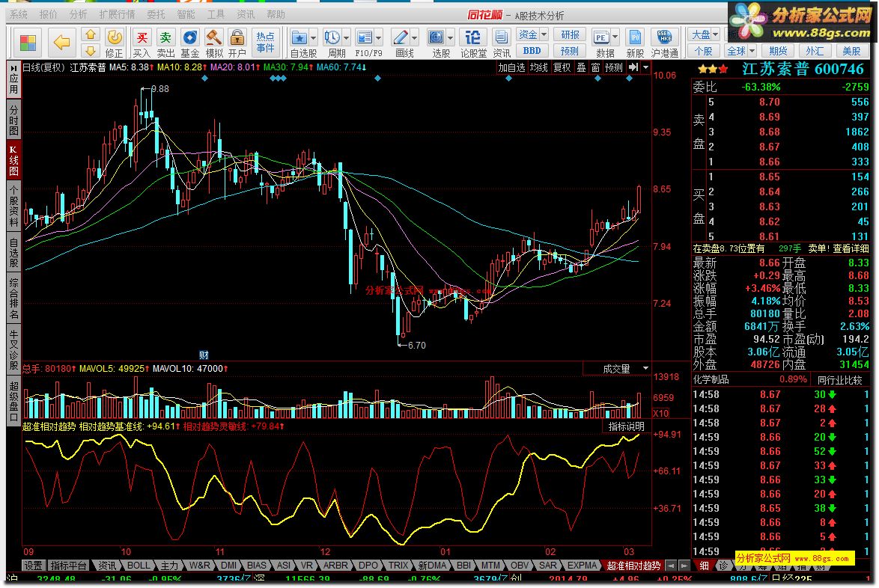This screenshot has height=588, width=879.
Task: Toggle the chart 预测 forecast option
Action: (613, 68)
